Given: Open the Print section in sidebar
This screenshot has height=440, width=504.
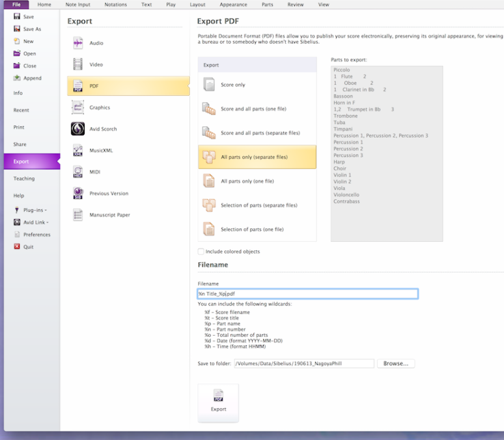Looking at the screenshot, I should (19, 127).
